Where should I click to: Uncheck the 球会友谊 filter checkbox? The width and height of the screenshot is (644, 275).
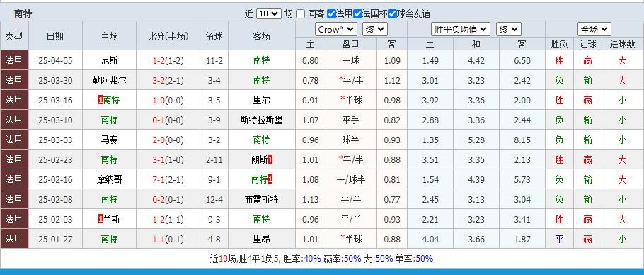[x=392, y=14]
